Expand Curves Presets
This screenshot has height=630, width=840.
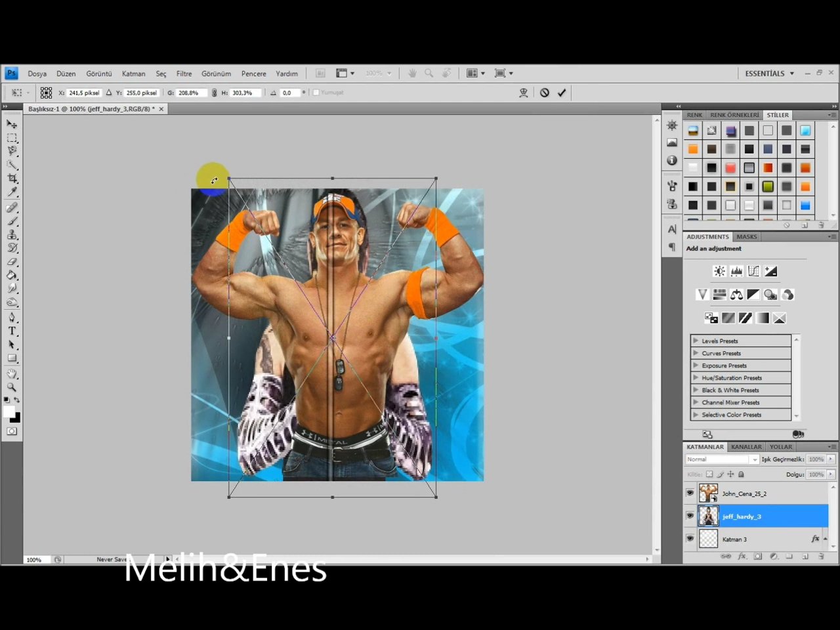coord(696,353)
